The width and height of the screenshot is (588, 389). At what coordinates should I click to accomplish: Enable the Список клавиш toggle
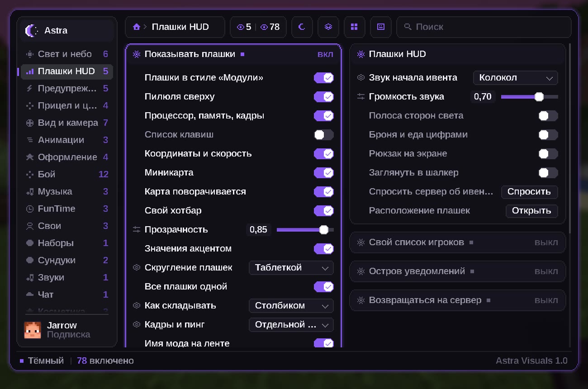pyautogui.click(x=324, y=135)
